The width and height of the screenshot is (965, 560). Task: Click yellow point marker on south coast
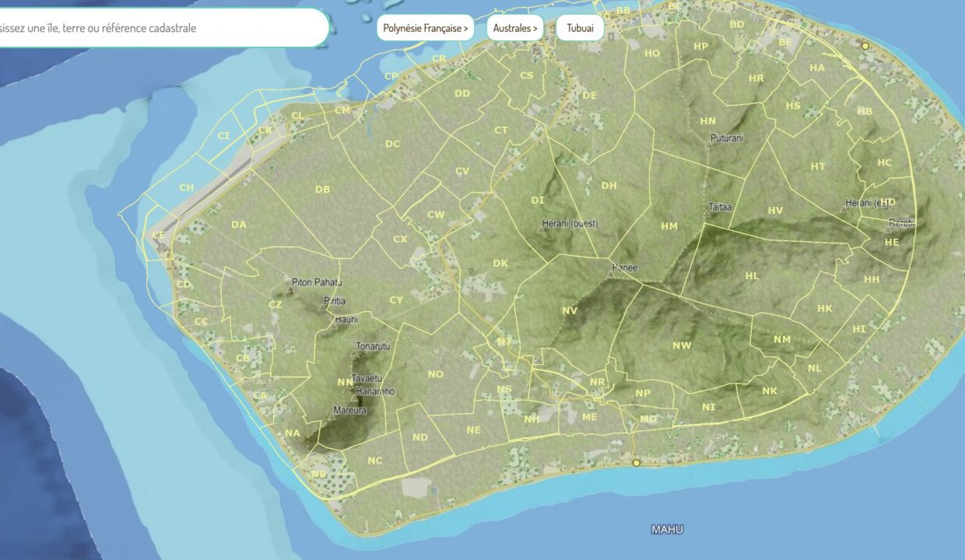click(x=636, y=463)
